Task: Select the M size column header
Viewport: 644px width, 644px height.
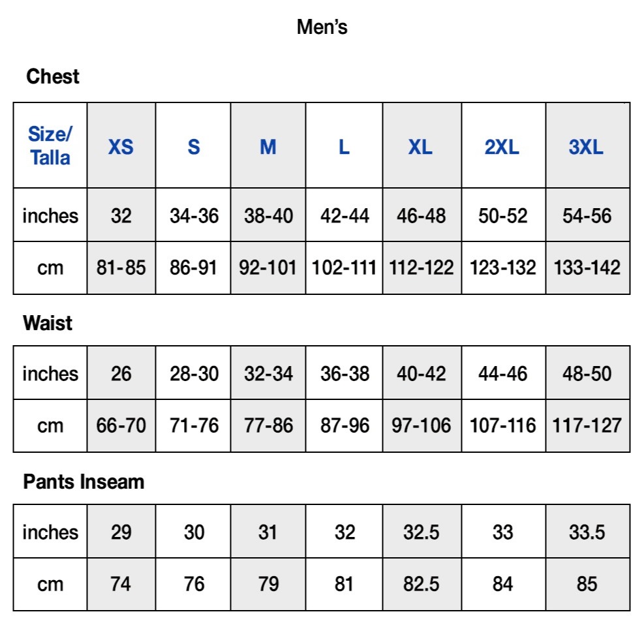Action: point(268,147)
